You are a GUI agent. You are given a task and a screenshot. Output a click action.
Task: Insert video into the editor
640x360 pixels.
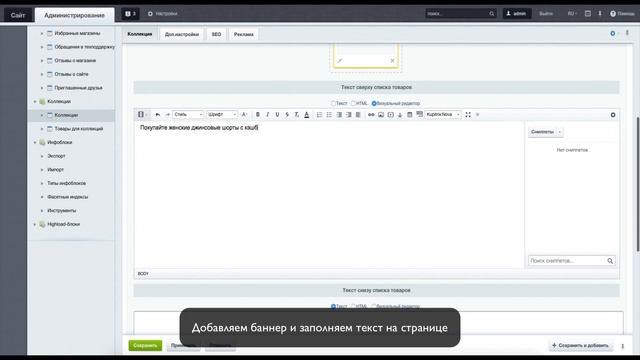tap(391, 115)
